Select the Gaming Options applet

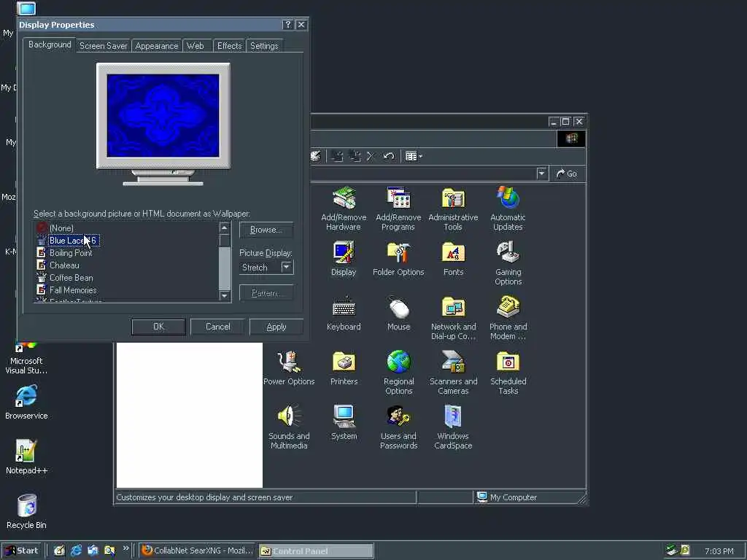click(508, 263)
